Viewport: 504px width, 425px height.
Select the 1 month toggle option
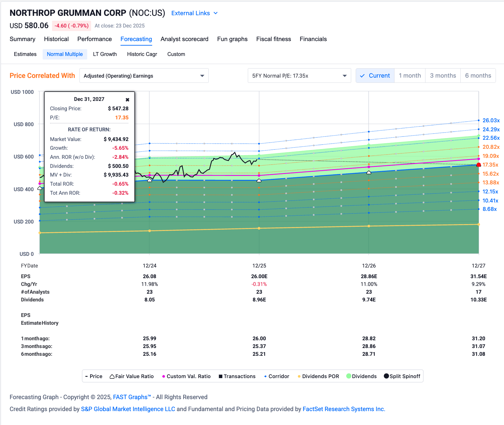pos(410,75)
